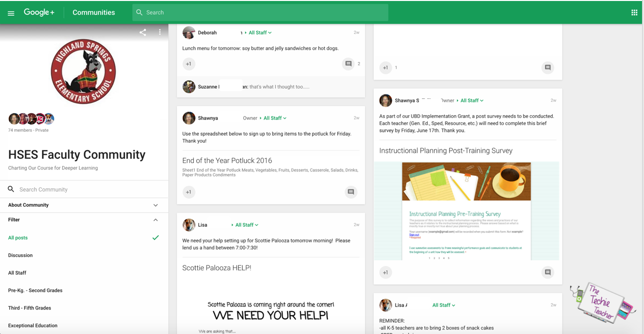644x334 pixels.
Task: Share the HSES Faculty Community
Action: pyautogui.click(x=142, y=32)
